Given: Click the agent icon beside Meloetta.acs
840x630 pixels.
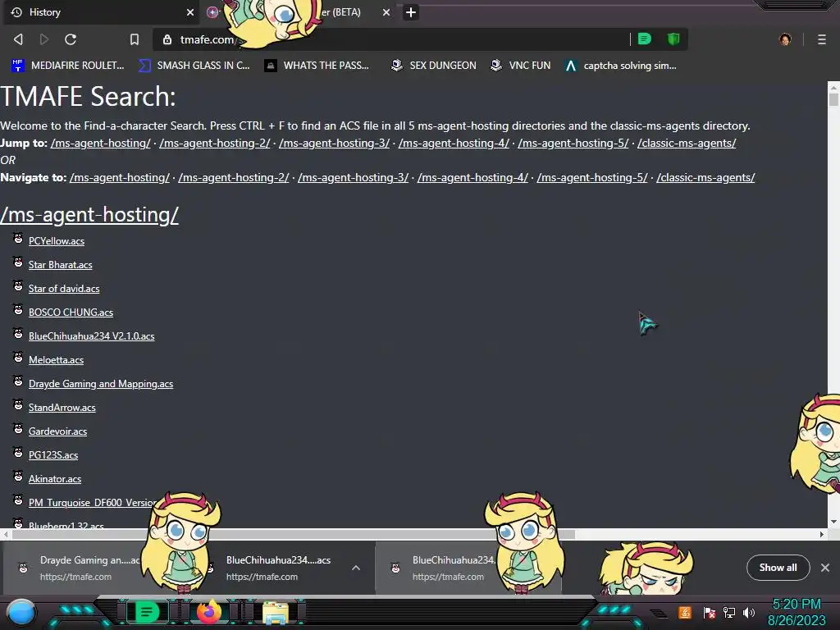Looking at the screenshot, I should (18, 358).
